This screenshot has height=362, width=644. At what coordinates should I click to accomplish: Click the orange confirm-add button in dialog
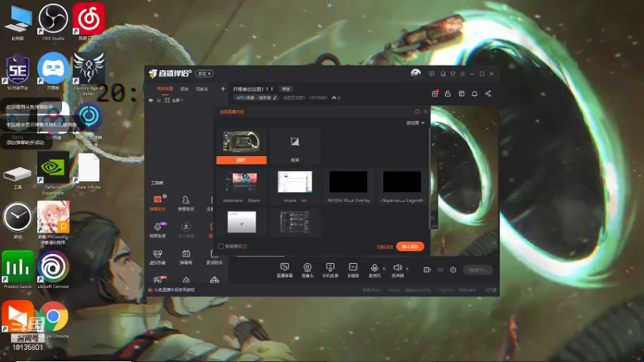coord(410,246)
